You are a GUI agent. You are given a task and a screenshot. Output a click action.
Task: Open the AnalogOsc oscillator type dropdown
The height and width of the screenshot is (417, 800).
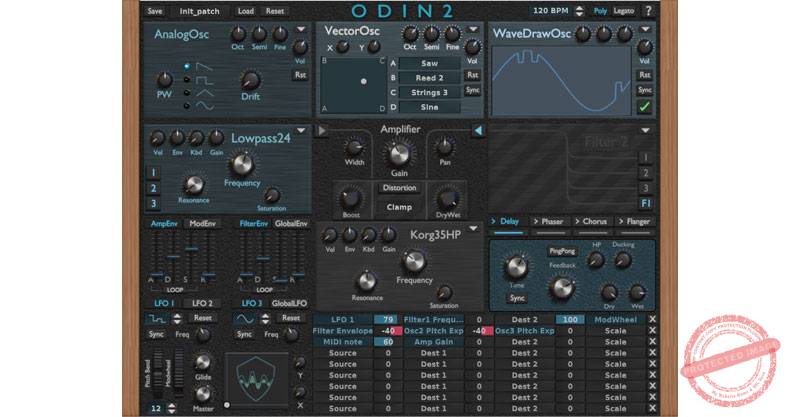click(x=301, y=31)
